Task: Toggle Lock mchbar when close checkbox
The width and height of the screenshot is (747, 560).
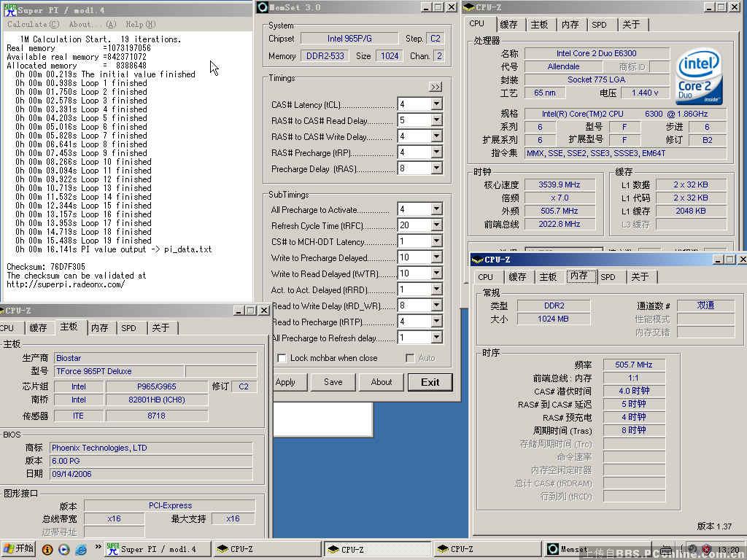Action: click(282, 357)
